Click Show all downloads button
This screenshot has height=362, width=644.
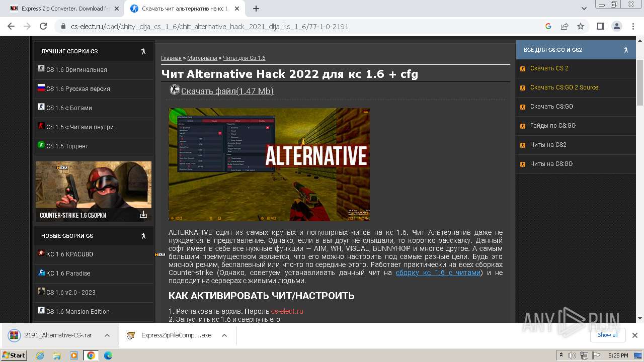pyautogui.click(x=608, y=335)
